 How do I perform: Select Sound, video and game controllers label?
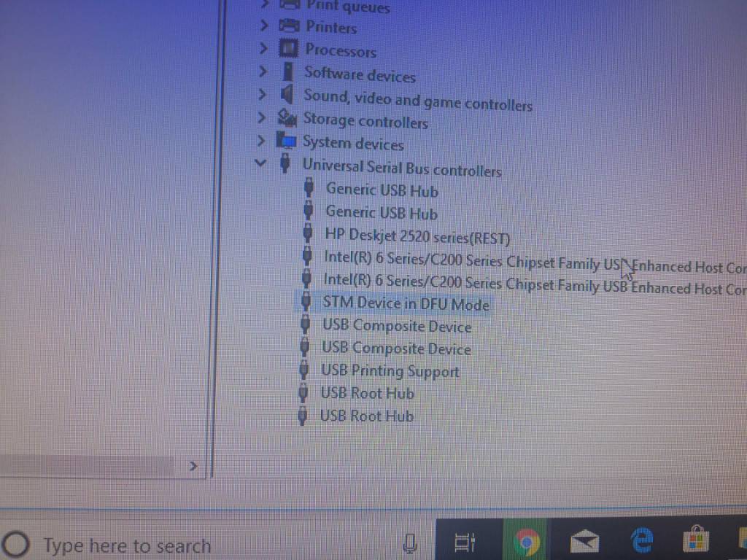point(418,101)
